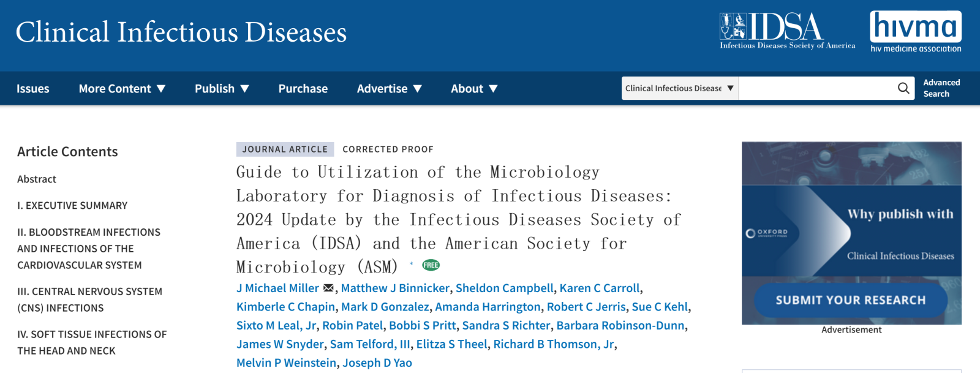Click the Advanced Search link
The image size is (980, 373).
pyautogui.click(x=941, y=88)
